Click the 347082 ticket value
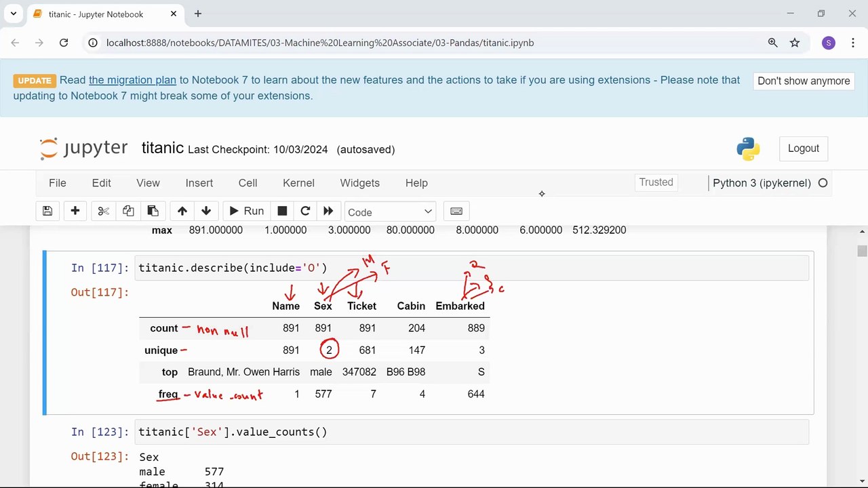This screenshot has width=868, height=488. pos(359,372)
